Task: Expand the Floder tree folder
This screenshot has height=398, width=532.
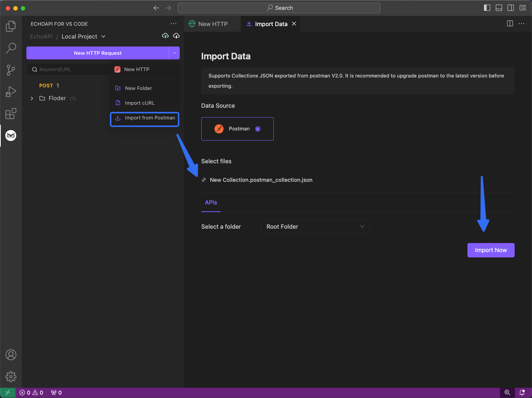Action: click(32, 98)
